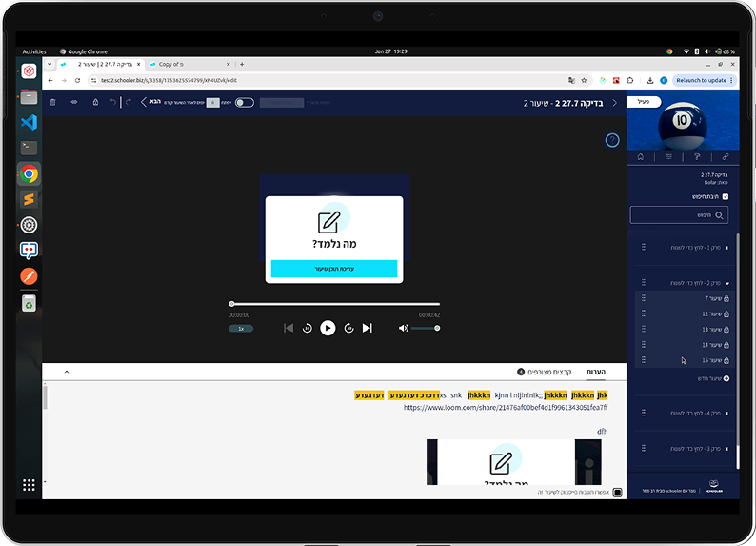
Task: Rewind ten seconds
Action: pos(308,328)
